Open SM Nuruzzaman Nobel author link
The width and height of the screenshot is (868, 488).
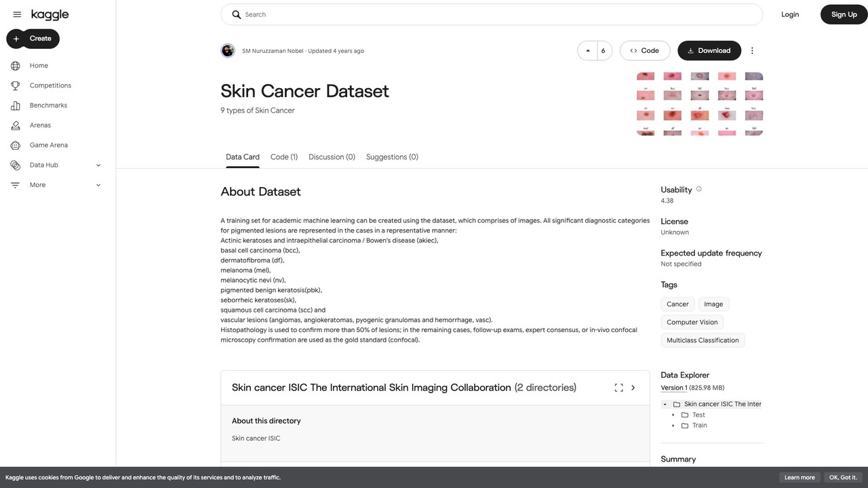click(273, 51)
